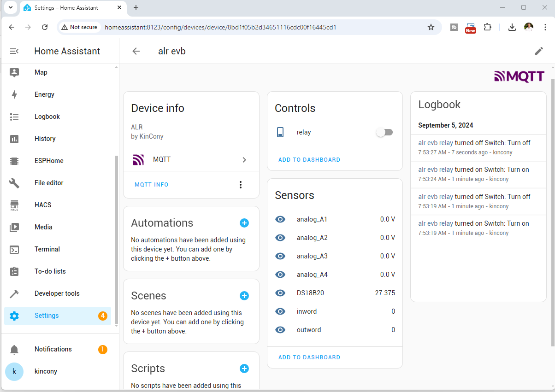Go back using the arrow beside alr evb
The width and height of the screenshot is (555, 392).
pyautogui.click(x=136, y=51)
